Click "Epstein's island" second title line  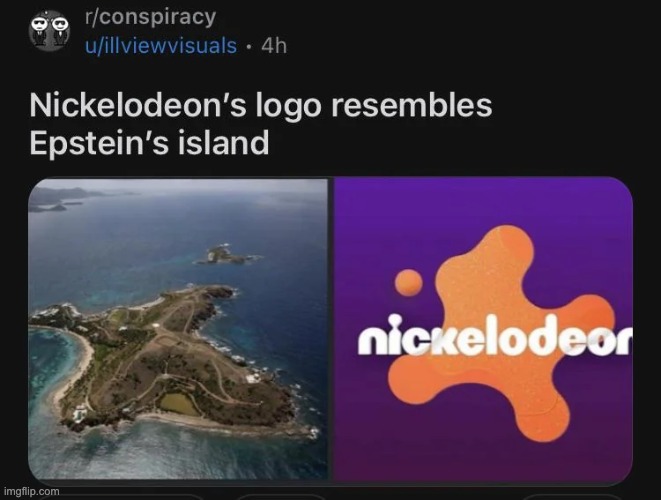click(x=149, y=142)
